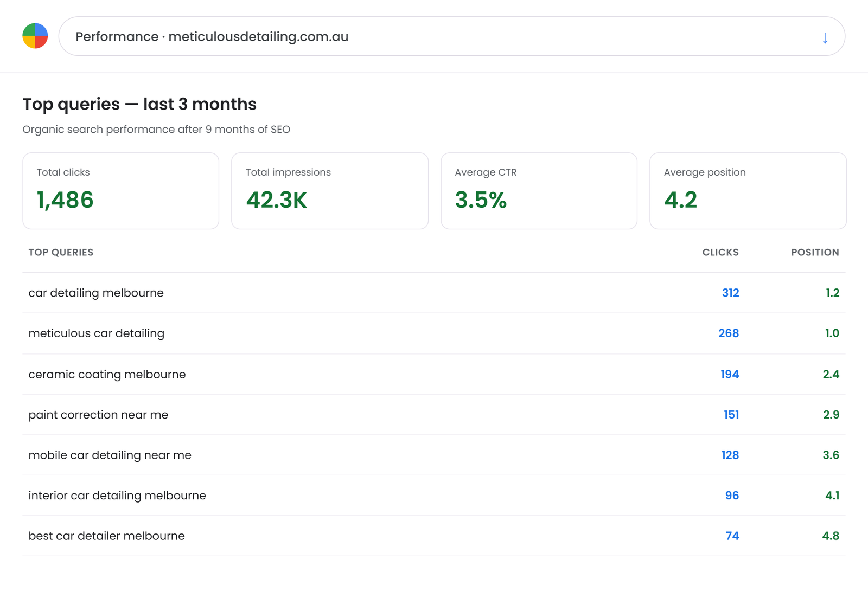Click the 3.5% CTR figure
868x598 pixels.
(x=481, y=200)
